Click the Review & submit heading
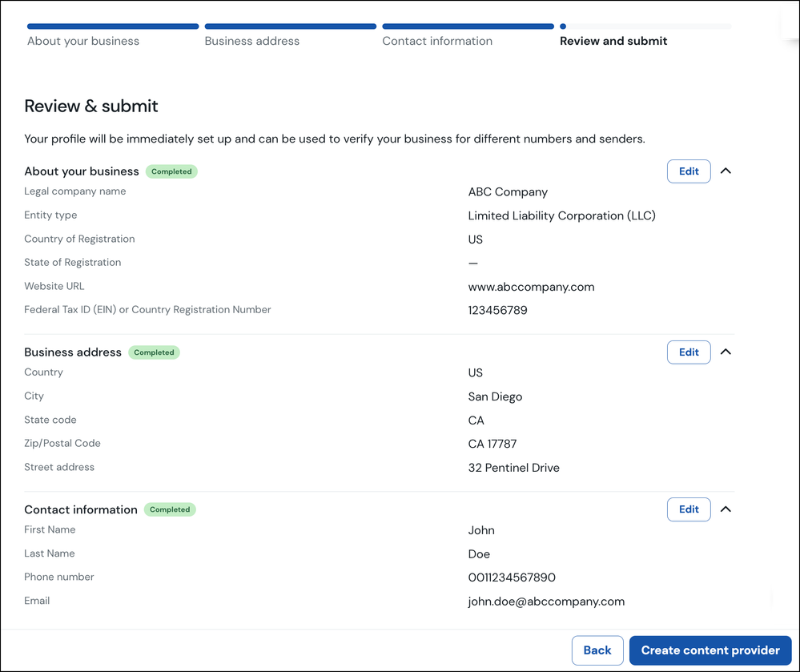 tap(91, 107)
